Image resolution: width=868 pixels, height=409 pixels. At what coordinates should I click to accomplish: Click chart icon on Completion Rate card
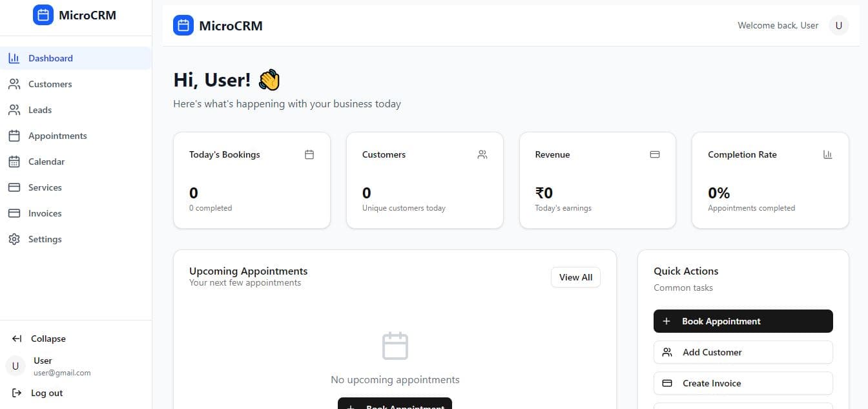click(x=828, y=154)
